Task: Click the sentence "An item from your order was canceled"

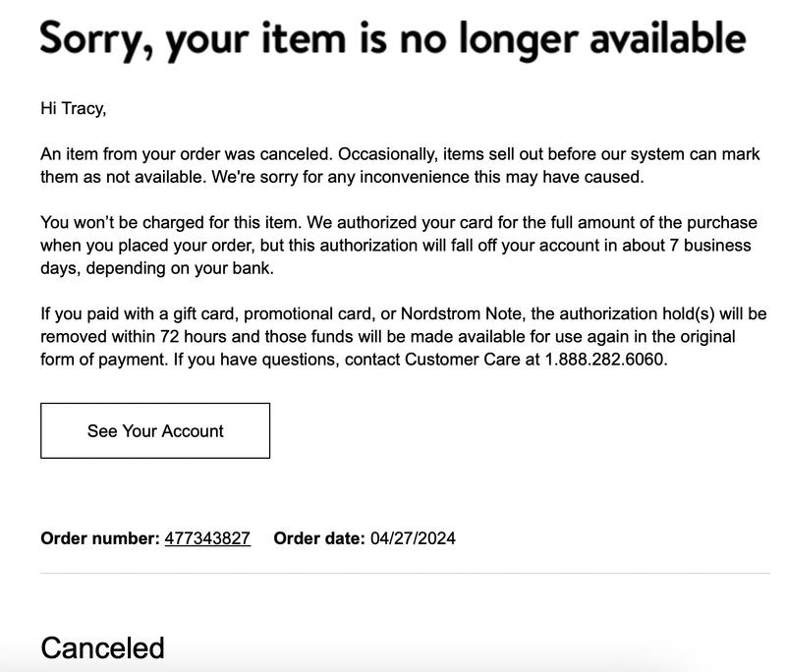Action: (186, 155)
